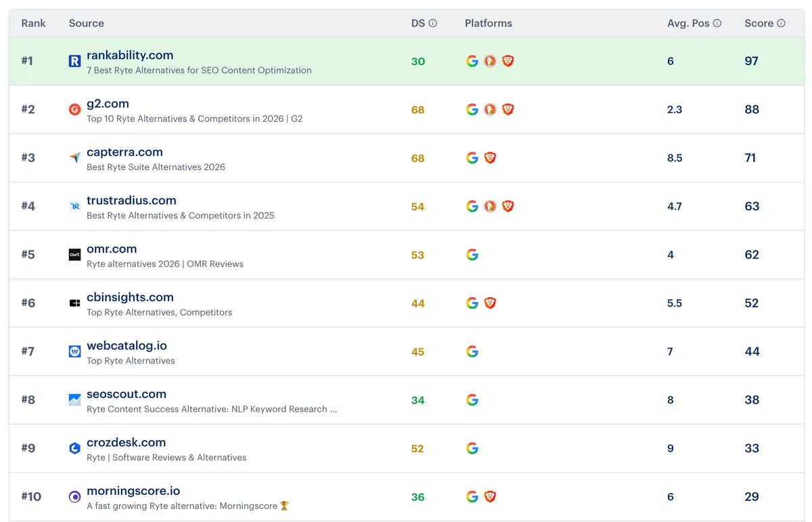Click DuckDuckGo icon in rankability.com row
Viewport: 812px width, 522px height.
point(490,61)
